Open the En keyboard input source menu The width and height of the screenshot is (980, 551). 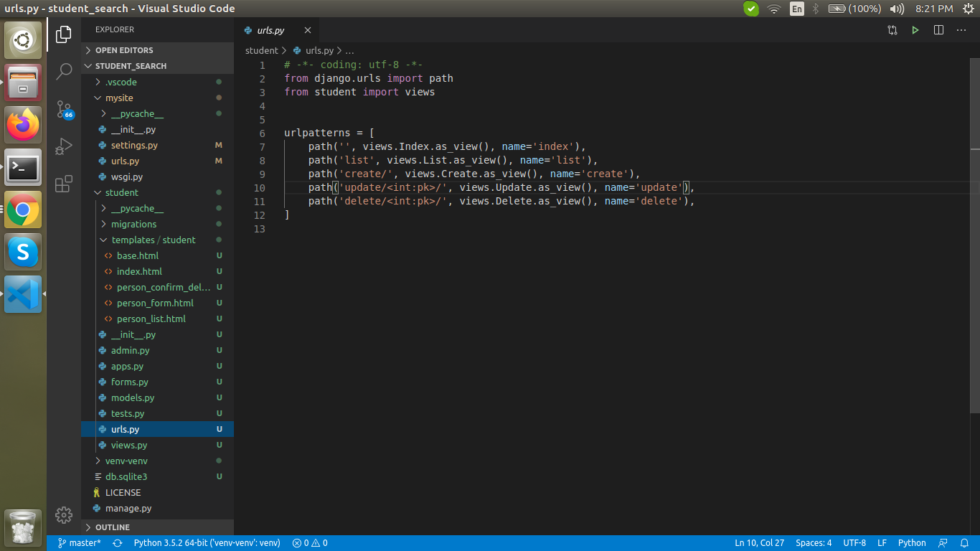click(796, 9)
